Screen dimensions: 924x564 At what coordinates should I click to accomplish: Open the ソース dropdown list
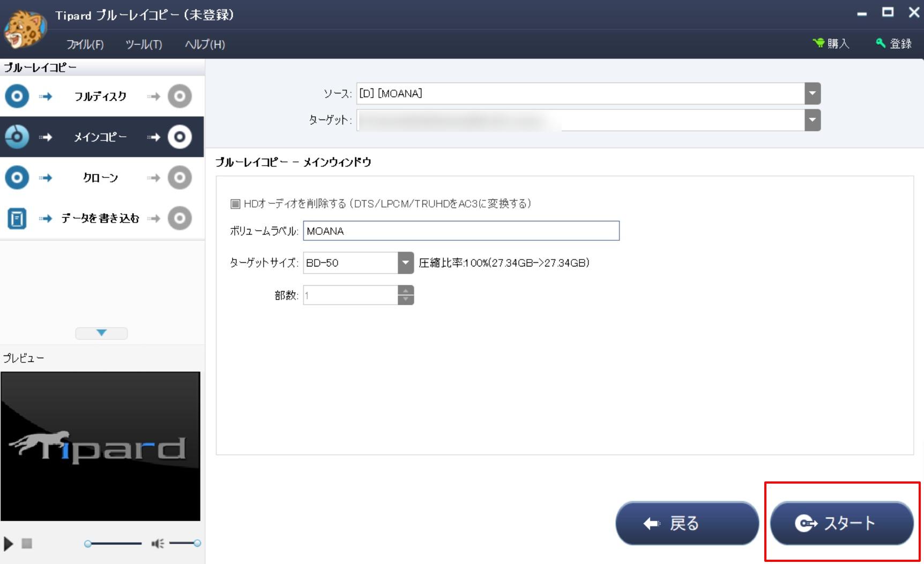[813, 93]
